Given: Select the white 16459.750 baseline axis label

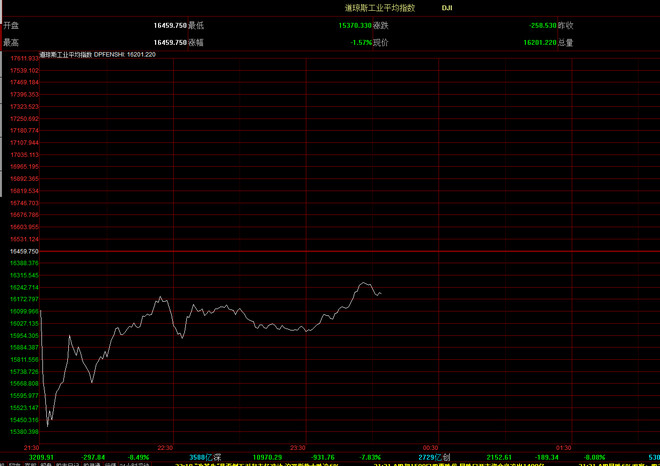Looking at the screenshot, I should [x=24, y=251].
